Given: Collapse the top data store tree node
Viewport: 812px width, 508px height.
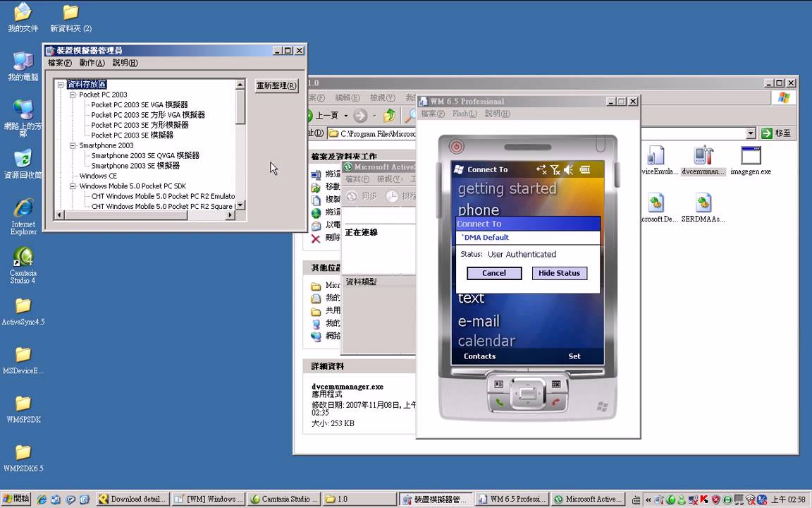Looking at the screenshot, I should [61, 84].
